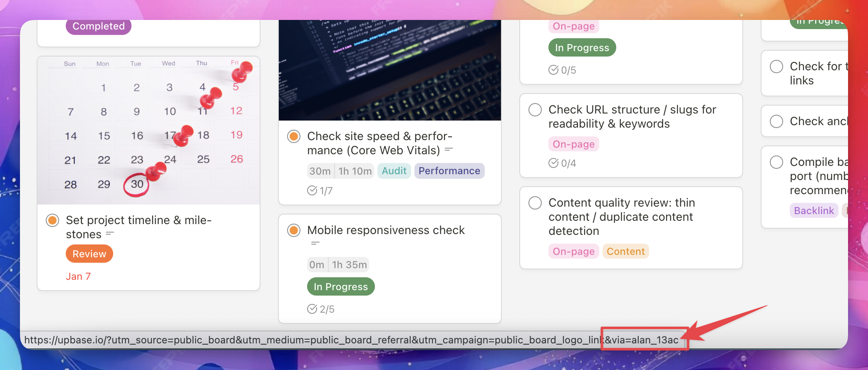
Task: Click On-page tag on the URL structure card
Action: (x=574, y=144)
